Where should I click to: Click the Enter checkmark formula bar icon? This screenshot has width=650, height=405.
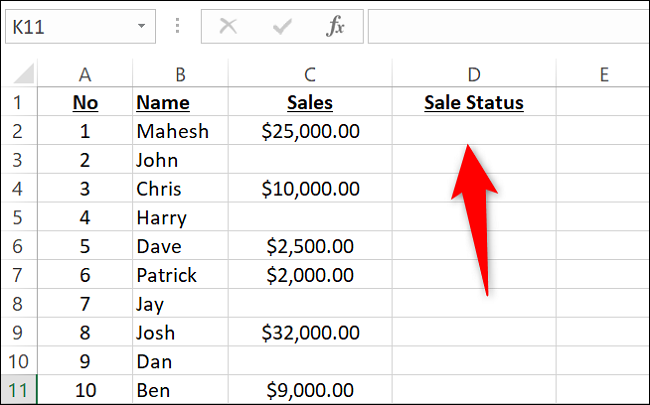(281, 26)
